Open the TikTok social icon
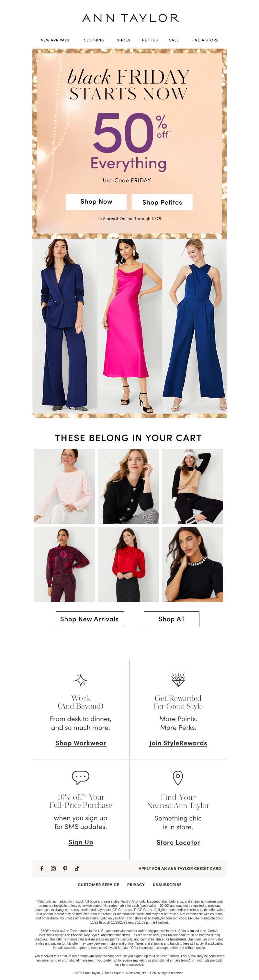The height and width of the screenshot is (980, 259). click(77, 869)
